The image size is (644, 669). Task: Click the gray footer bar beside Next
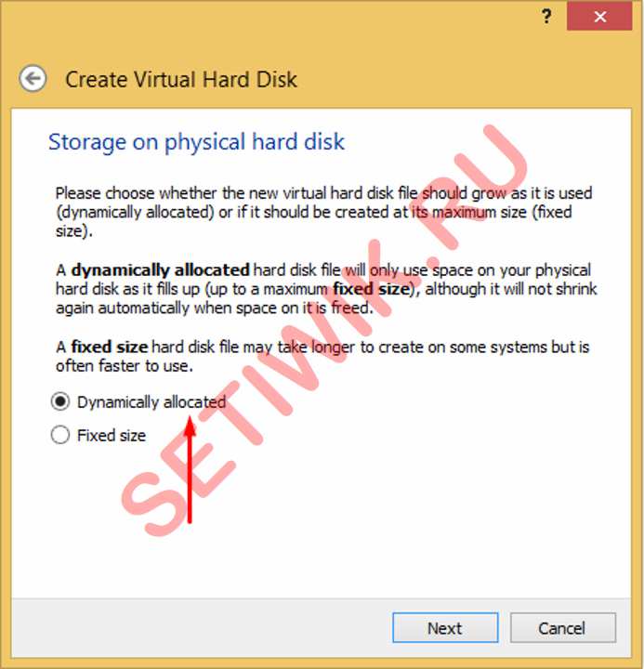pos(201,628)
